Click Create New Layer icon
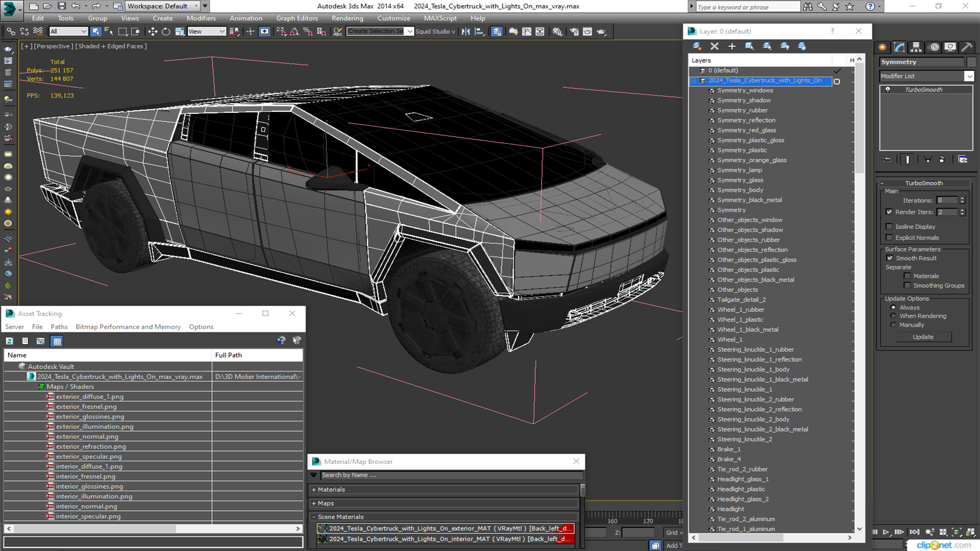 tap(697, 46)
